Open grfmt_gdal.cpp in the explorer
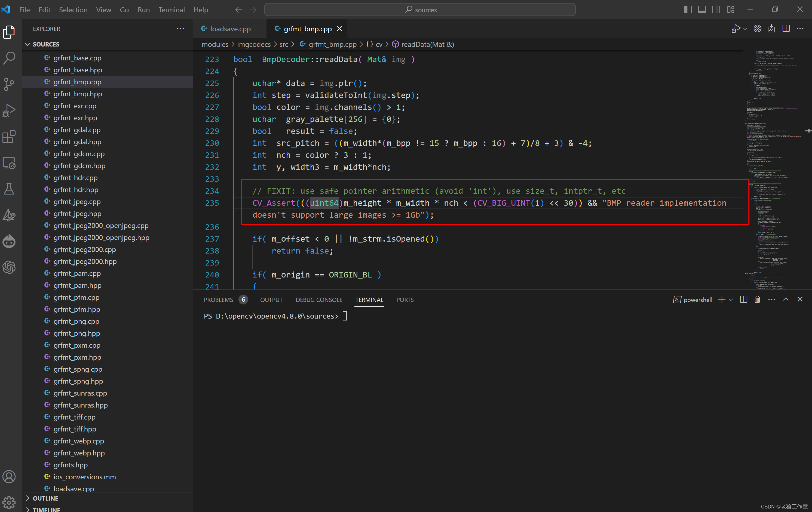812x512 pixels. point(77,130)
